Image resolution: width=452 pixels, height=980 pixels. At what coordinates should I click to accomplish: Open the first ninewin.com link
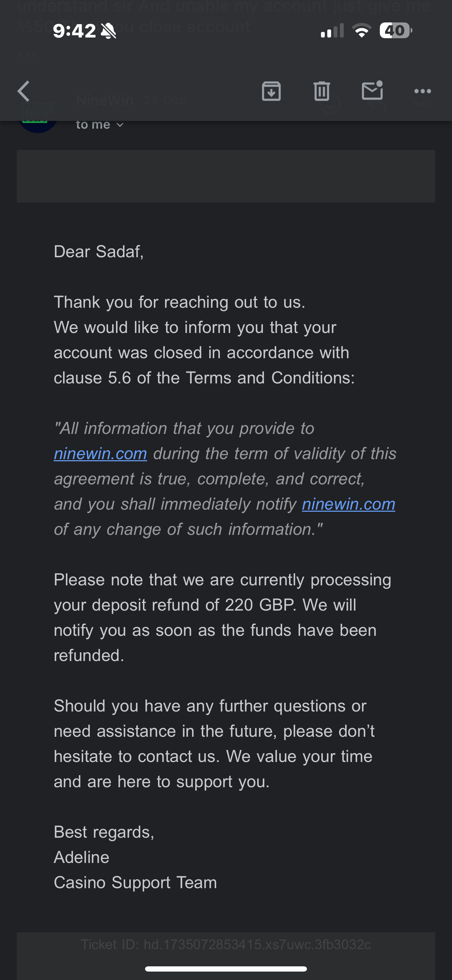pyautogui.click(x=101, y=454)
